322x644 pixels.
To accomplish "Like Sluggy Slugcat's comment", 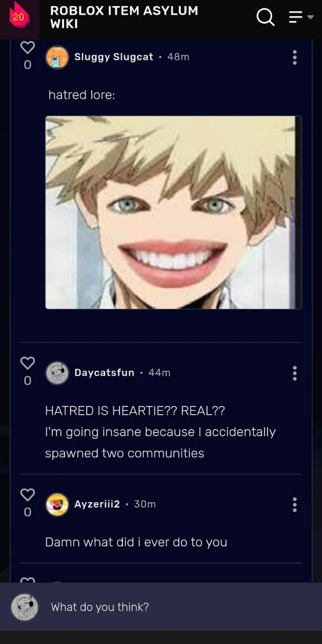I will point(28,47).
